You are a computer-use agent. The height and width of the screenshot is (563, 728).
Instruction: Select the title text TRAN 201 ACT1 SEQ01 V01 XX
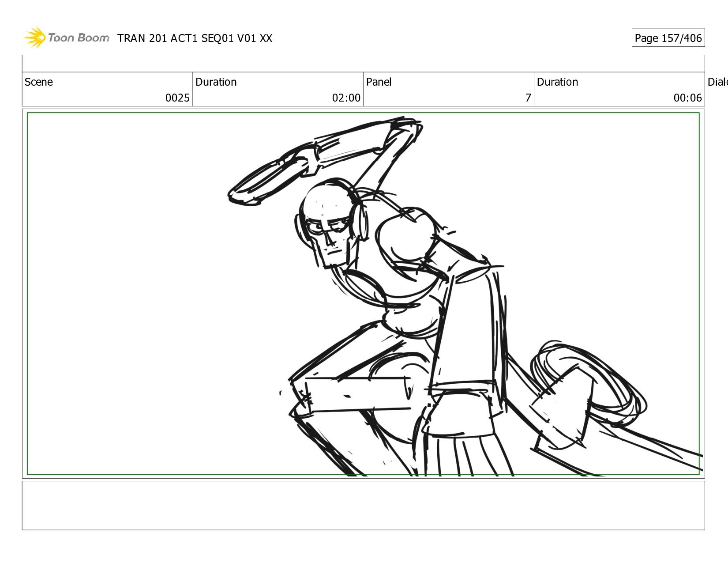(195, 38)
